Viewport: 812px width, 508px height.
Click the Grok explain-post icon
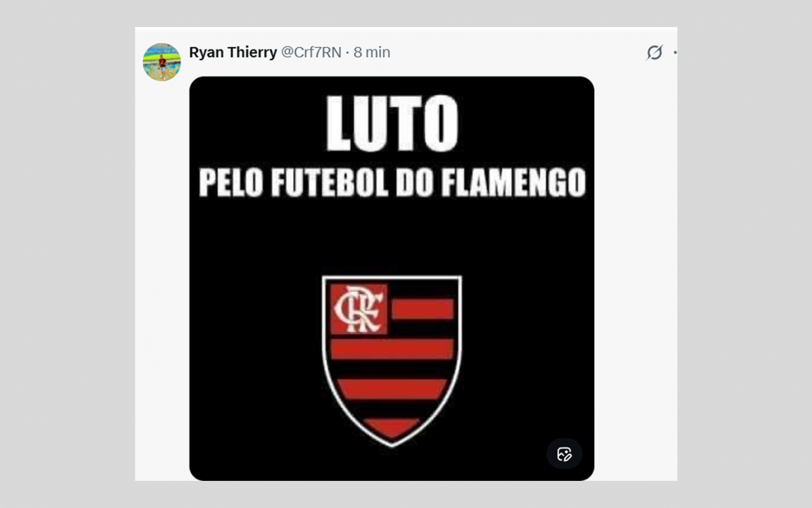pyautogui.click(x=654, y=52)
